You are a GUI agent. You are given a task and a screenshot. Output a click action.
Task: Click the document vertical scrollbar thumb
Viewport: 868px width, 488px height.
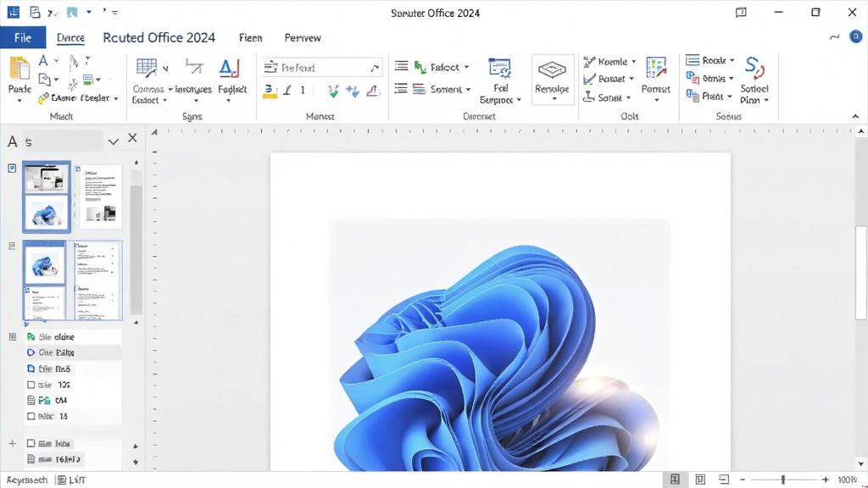(x=861, y=272)
